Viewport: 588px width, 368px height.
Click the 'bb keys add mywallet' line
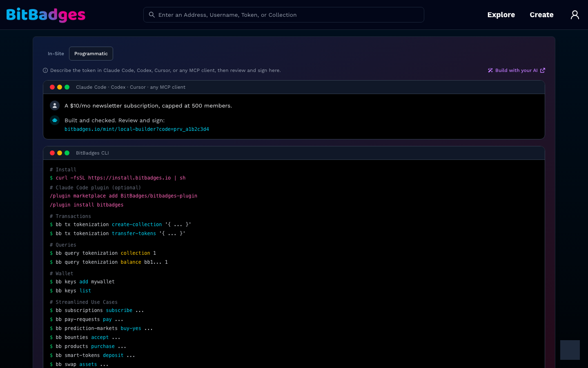point(82,282)
